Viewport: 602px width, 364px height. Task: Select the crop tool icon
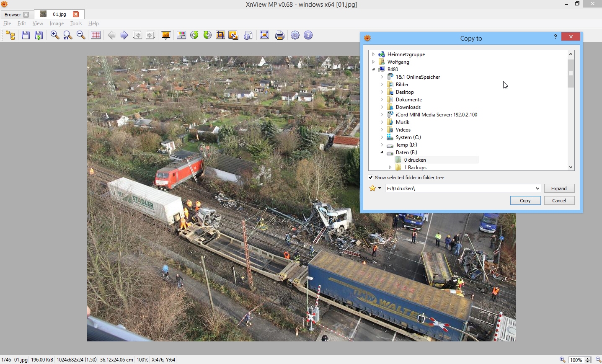220,35
